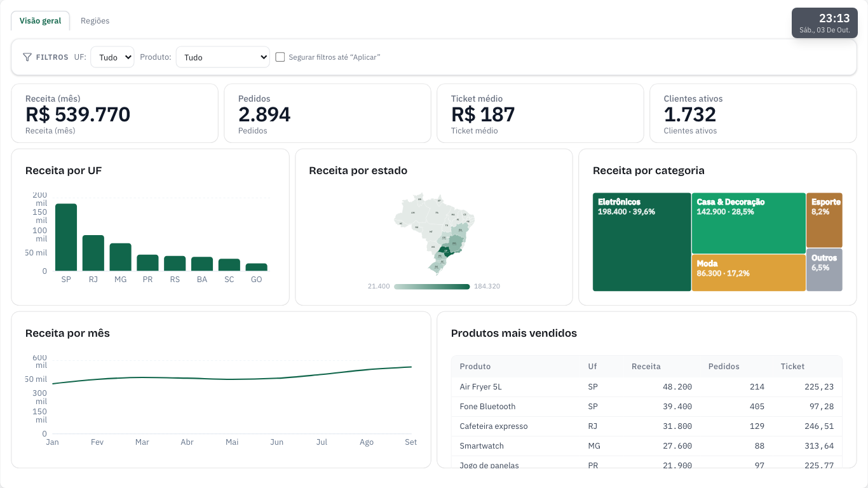Enable the Segurar filtros até Aplicar checkbox
Viewport: 868px width, 488px height.
[280, 57]
